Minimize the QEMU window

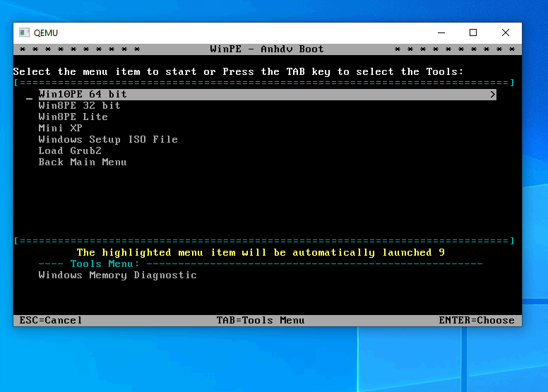click(x=441, y=32)
